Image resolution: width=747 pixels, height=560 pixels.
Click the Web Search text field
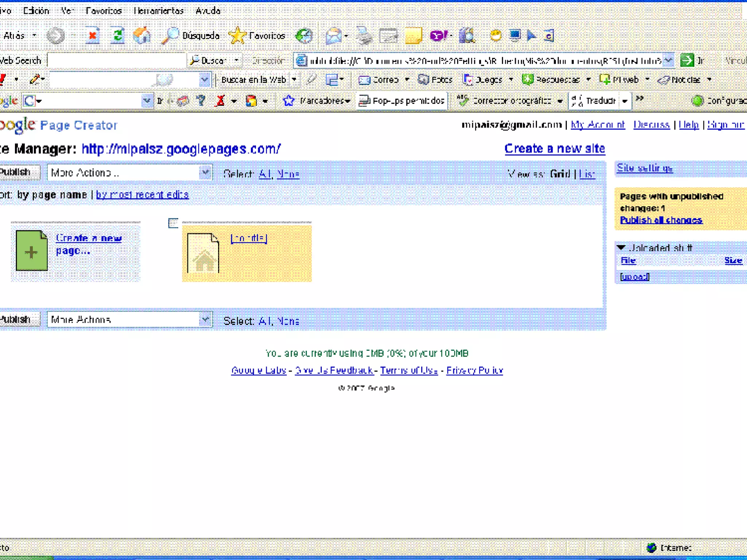(x=116, y=61)
